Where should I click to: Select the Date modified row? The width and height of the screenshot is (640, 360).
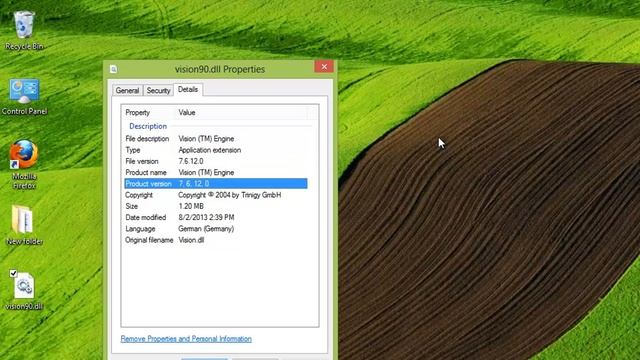[x=216, y=218]
